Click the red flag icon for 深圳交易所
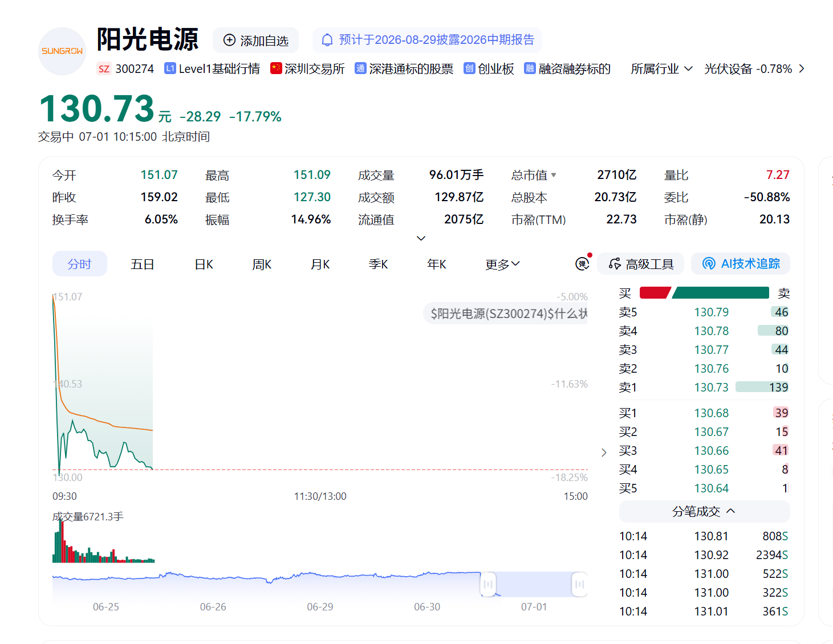833x644 pixels. (x=276, y=68)
